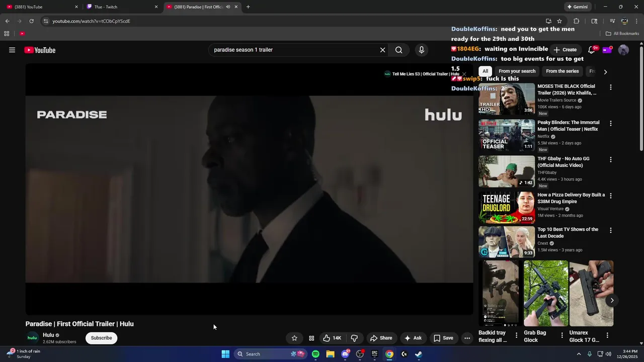Screen dimensions: 644x362
Task: Switch to the Tfue - Twitch tab
Action: (122, 7)
